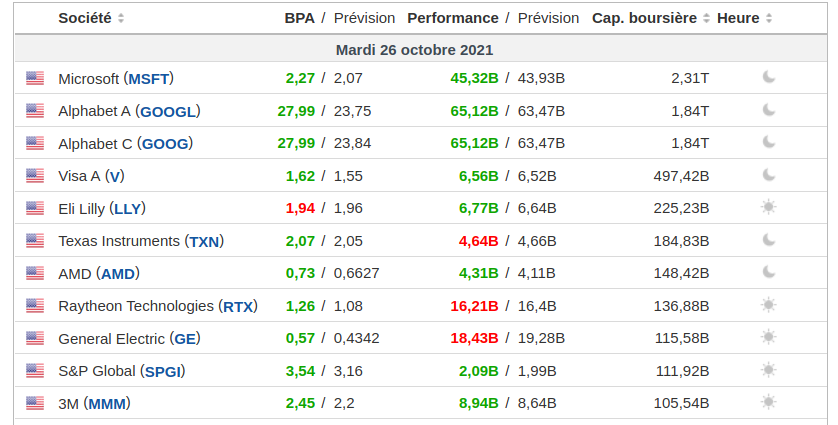Click the Performance column header
The width and height of the screenshot is (838, 425).
[452, 18]
